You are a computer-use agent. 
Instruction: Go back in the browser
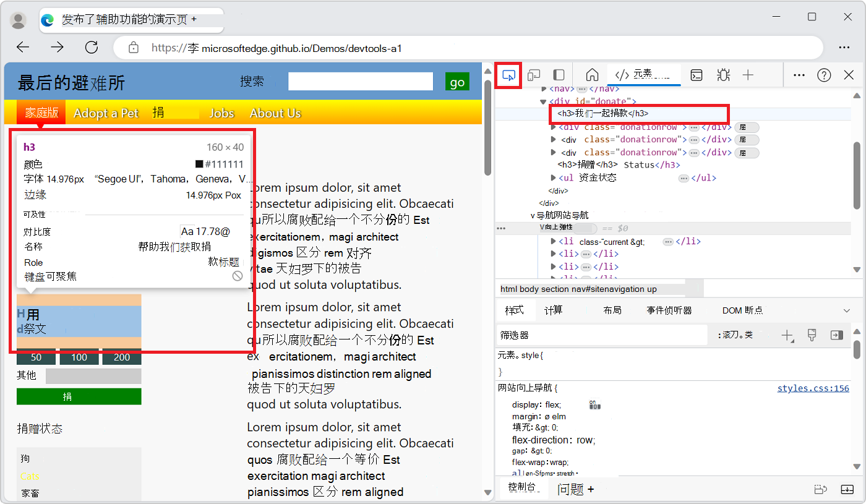(x=23, y=48)
